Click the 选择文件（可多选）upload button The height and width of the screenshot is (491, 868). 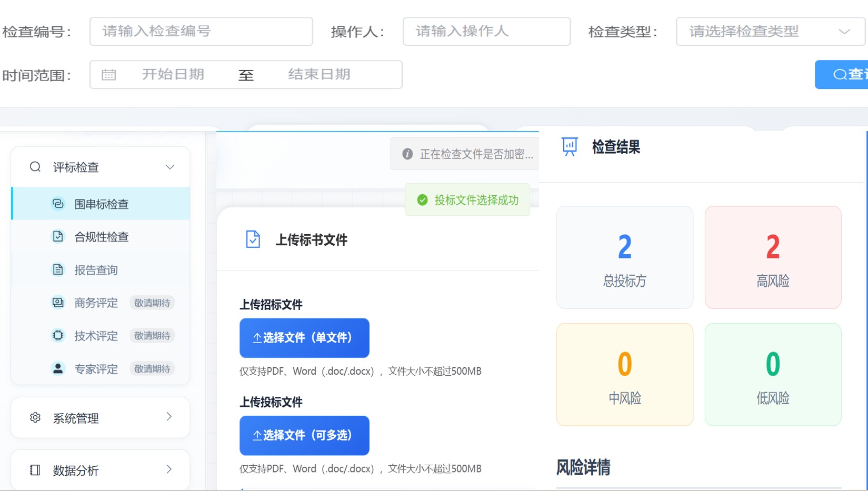click(x=304, y=435)
